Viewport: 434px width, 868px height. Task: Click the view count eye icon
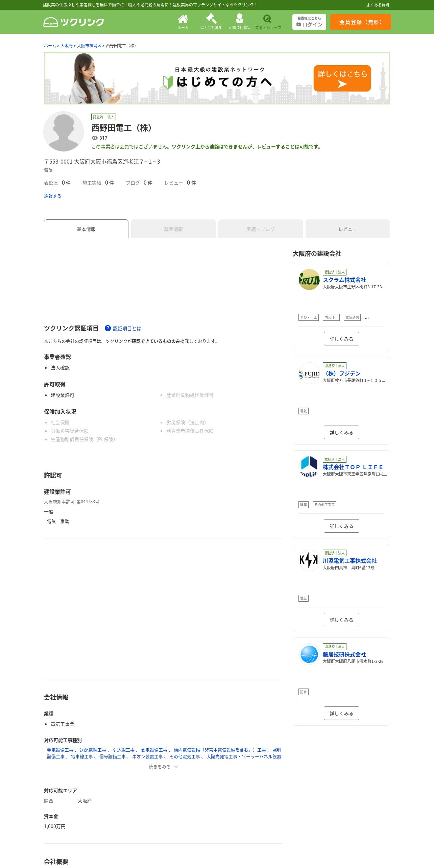(95, 138)
